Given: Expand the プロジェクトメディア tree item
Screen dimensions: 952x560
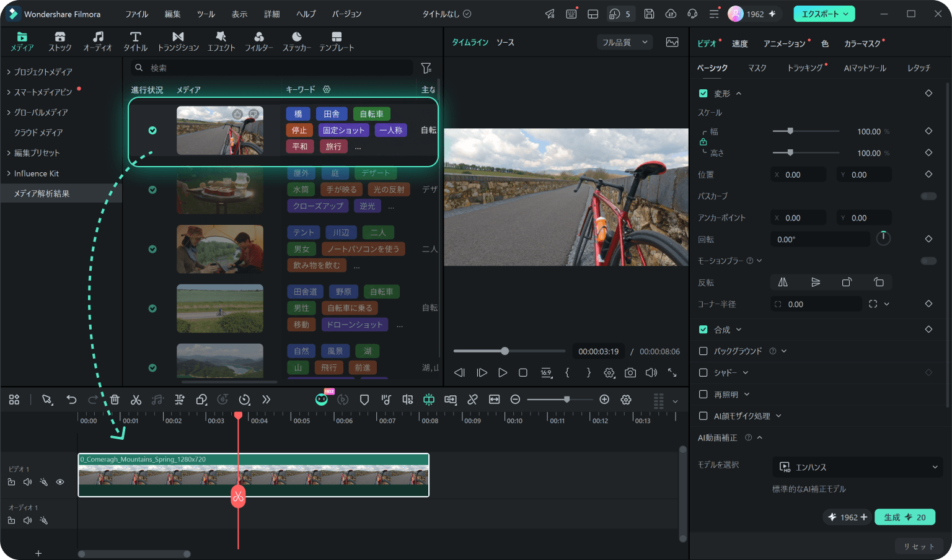Looking at the screenshot, I should [9, 72].
